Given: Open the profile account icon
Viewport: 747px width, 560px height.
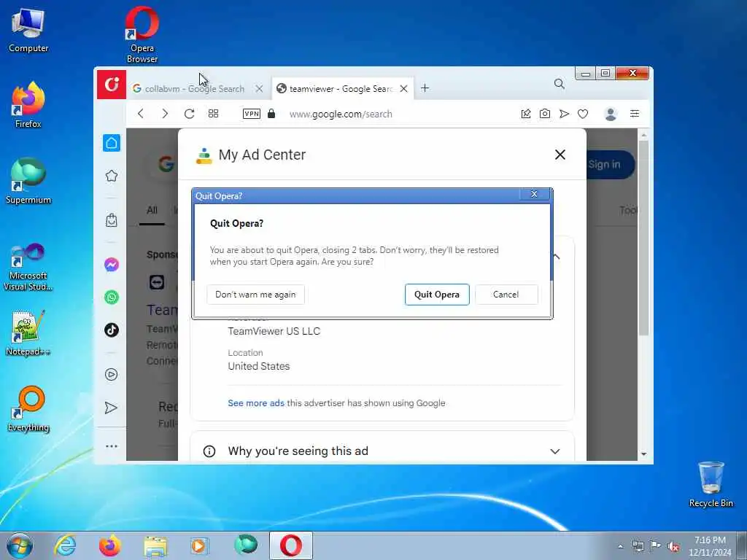Looking at the screenshot, I should click(x=611, y=113).
